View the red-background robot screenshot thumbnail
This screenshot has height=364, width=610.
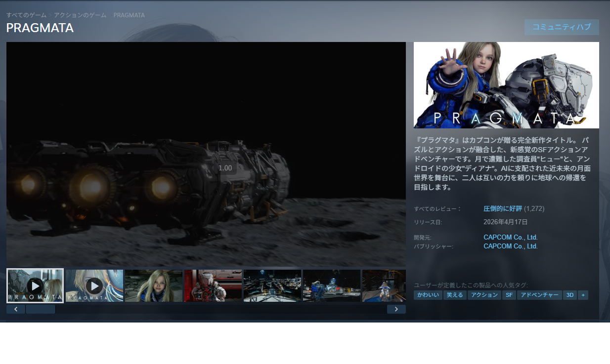213,285
